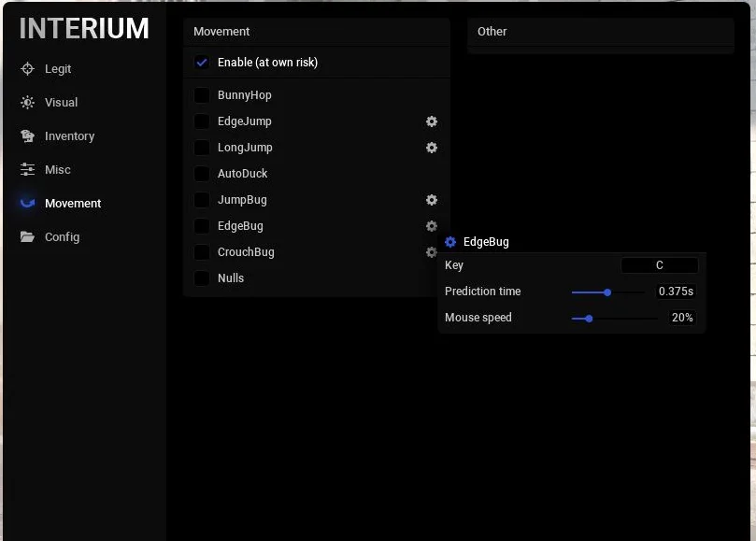Click the 0.375s prediction value field
Viewport: 756px width, 541px height.
point(676,292)
